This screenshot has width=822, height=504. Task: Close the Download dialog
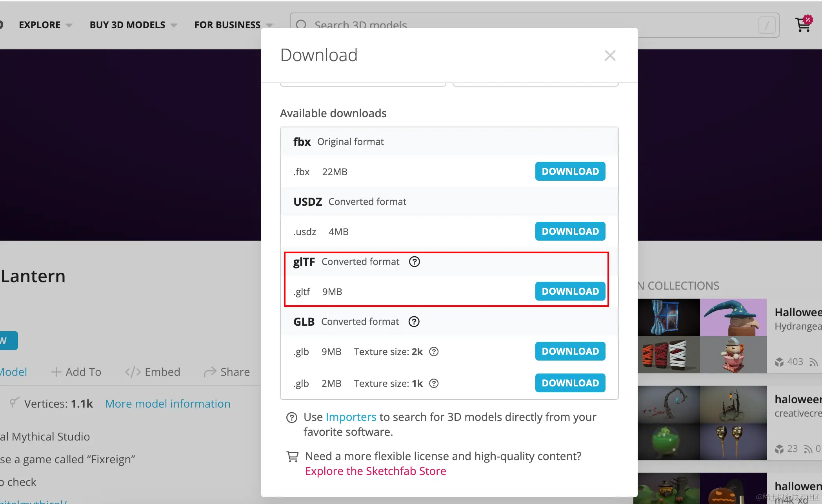pos(610,55)
